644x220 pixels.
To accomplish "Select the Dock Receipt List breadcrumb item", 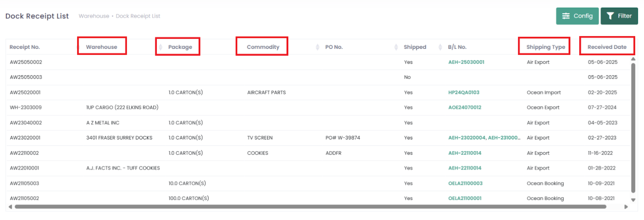I will click(138, 16).
